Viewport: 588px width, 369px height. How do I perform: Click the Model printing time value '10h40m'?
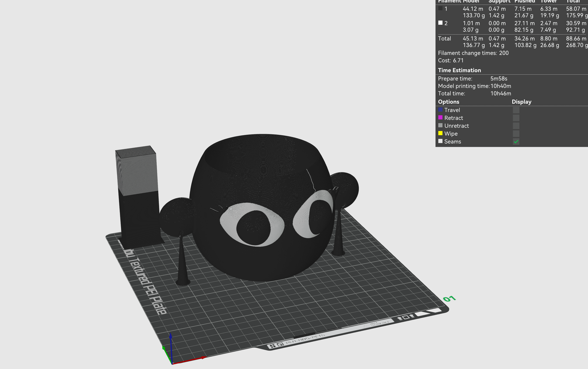pos(501,86)
